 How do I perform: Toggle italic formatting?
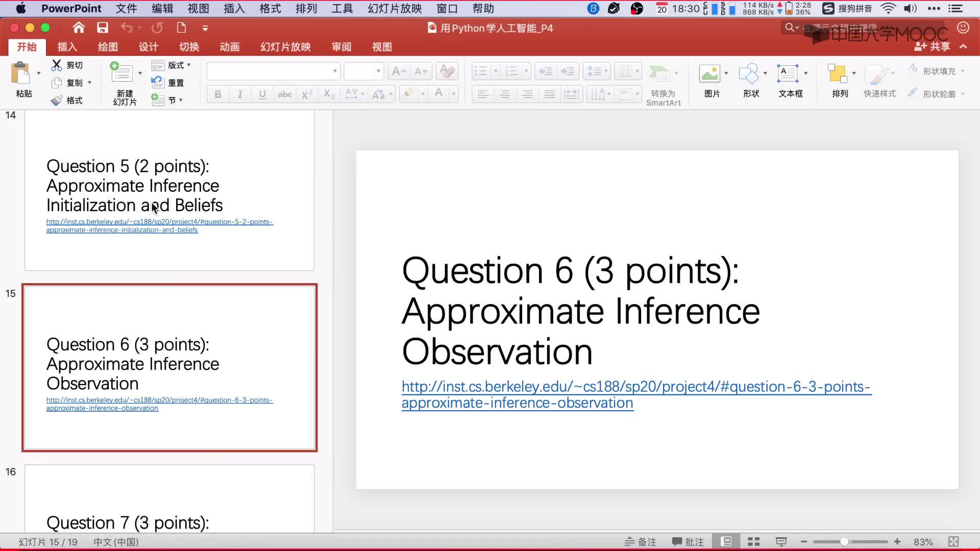coord(240,94)
